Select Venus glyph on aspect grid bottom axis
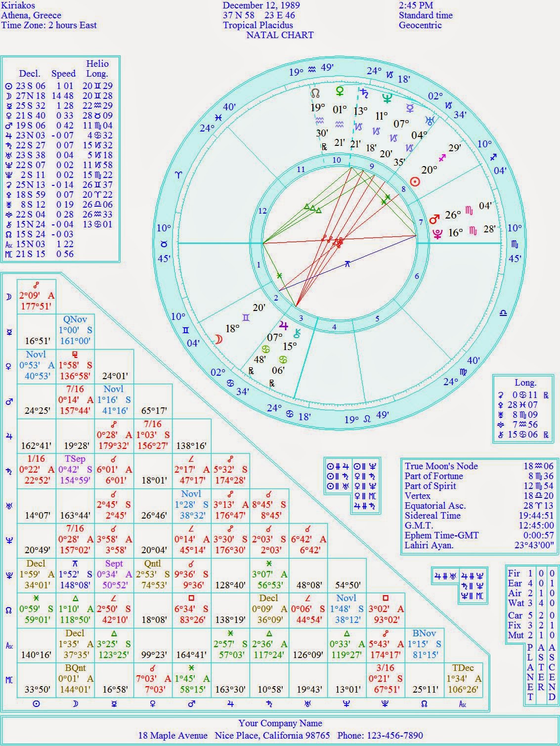Screen dimensions: 560x746 [x=153, y=703]
